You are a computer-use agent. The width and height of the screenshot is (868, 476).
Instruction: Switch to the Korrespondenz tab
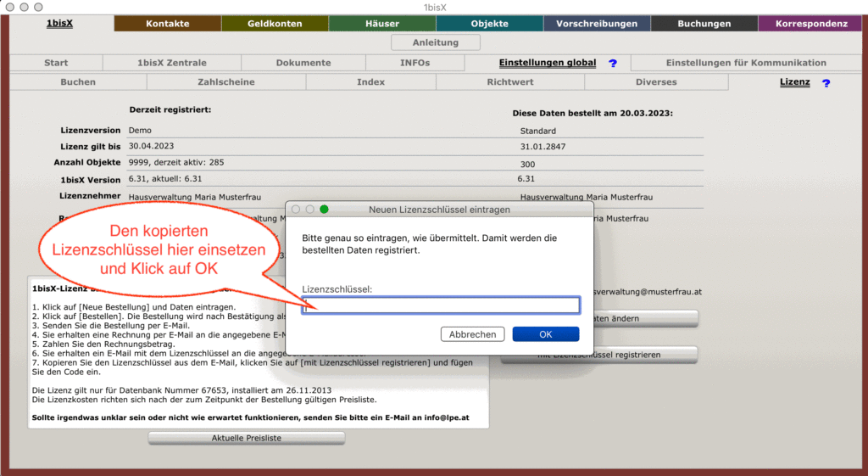(x=811, y=24)
